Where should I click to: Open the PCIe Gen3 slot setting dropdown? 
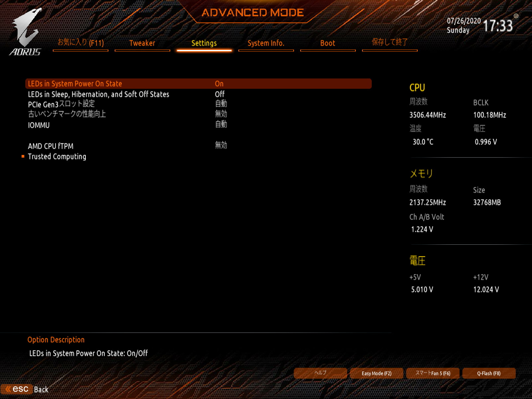pos(221,104)
